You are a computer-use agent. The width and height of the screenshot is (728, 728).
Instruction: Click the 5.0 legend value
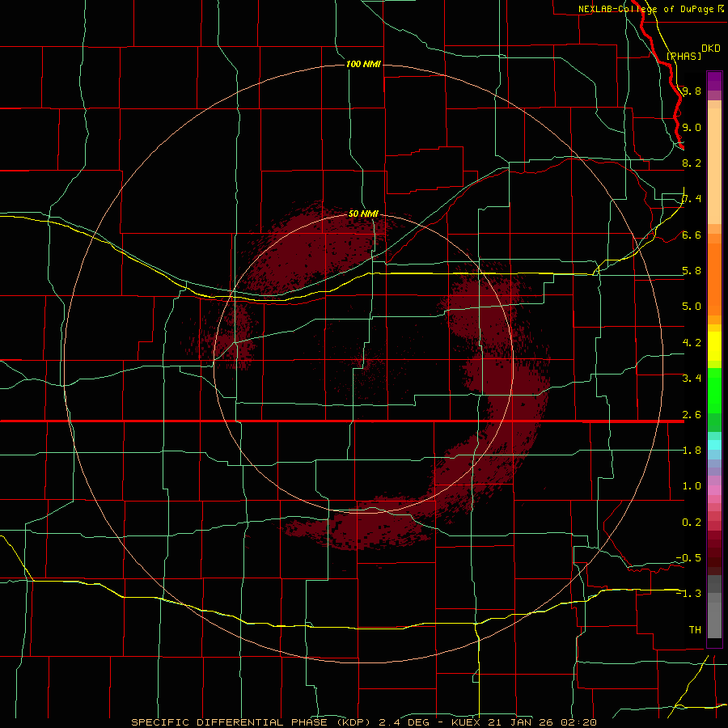692,307
